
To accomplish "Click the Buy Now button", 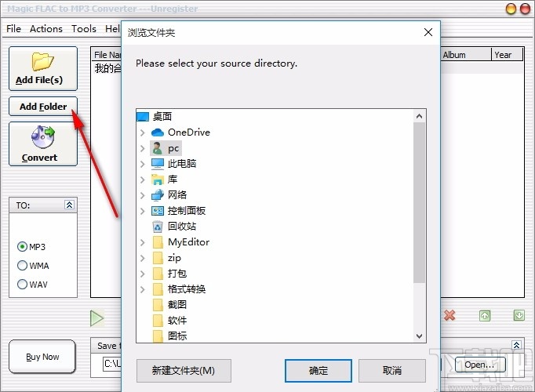I will 42,357.
